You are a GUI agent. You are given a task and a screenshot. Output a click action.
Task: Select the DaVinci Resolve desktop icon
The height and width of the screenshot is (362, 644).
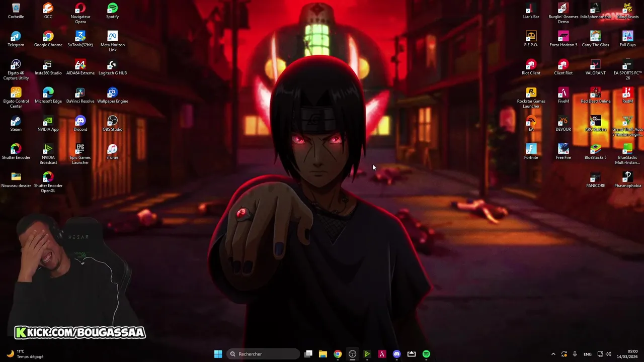click(80, 96)
